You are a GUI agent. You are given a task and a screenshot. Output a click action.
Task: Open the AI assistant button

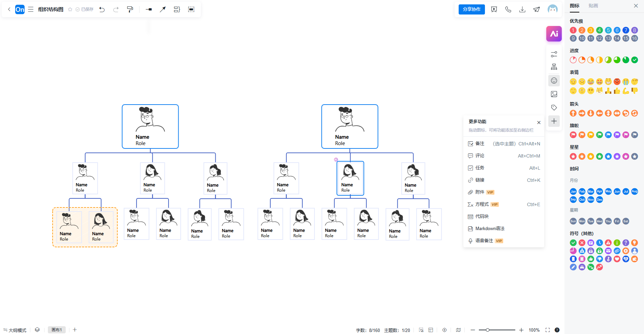(554, 34)
